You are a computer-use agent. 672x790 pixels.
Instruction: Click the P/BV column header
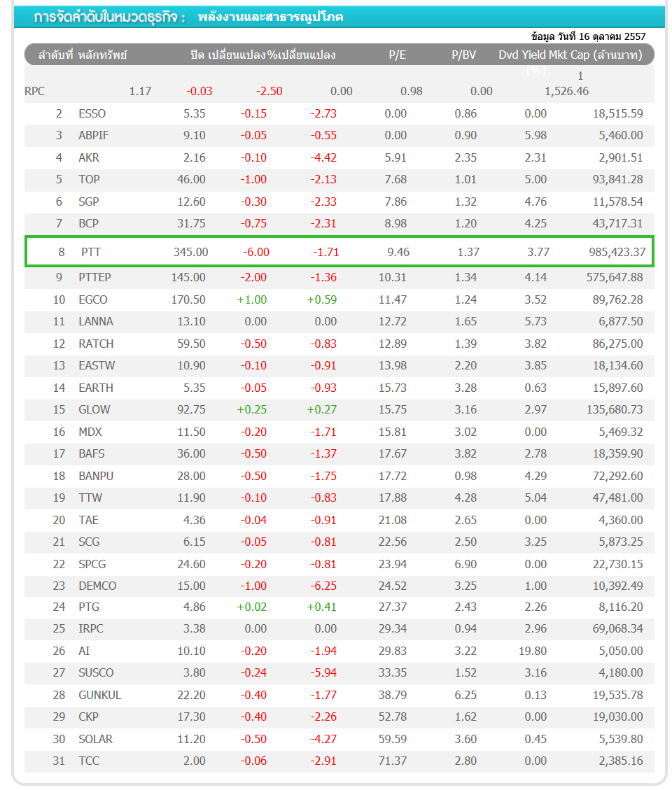pyautogui.click(x=463, y=55)
